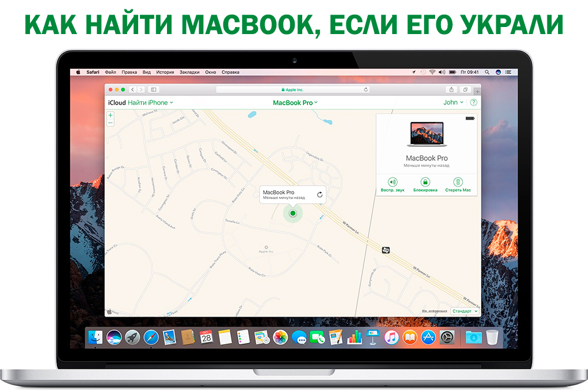This screenshot has height=390, width=588.
Task: Go forward in Safari
Action: pyautogui.click(x=141, y=89)
